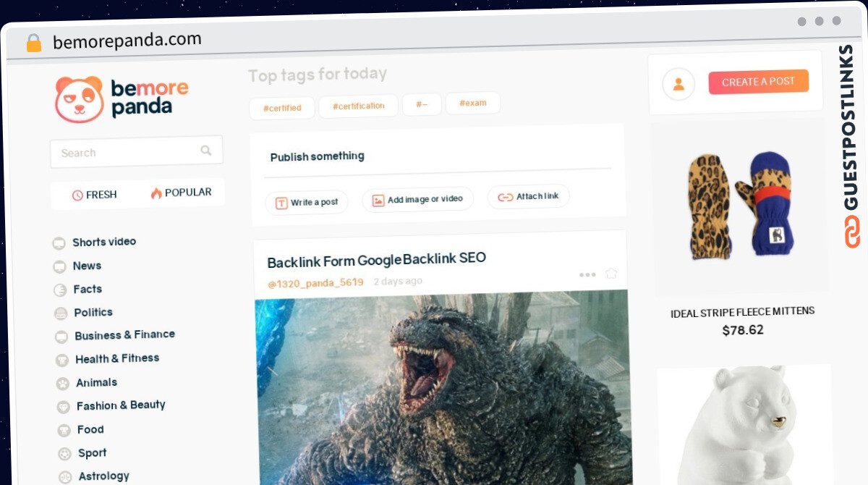Viewport: 868px width, 485px height.
Task: Click the Animals paw icon
Action: [x=63, y=384]
